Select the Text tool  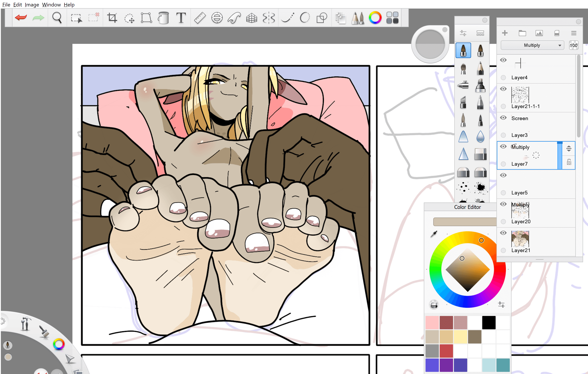point(181,18)
